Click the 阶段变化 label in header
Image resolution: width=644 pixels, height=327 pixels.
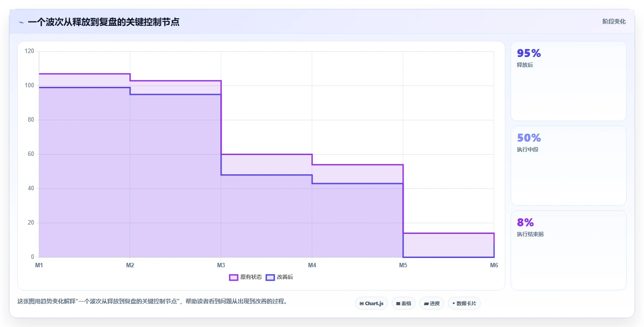tap(614, 21)
